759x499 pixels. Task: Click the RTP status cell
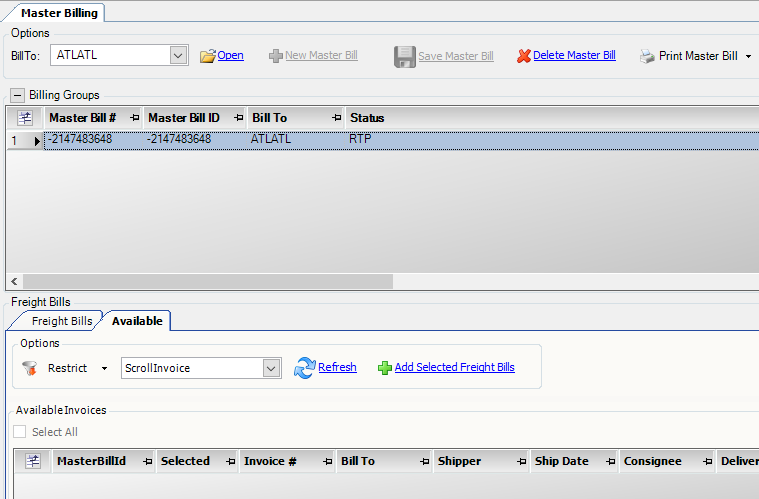click(x=360, y=139)
